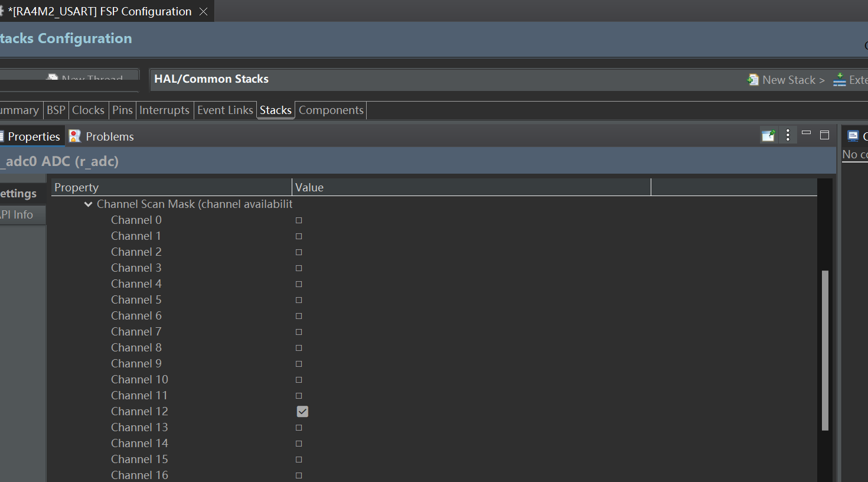Click the pin properties to selection icon

coord(768,135)
